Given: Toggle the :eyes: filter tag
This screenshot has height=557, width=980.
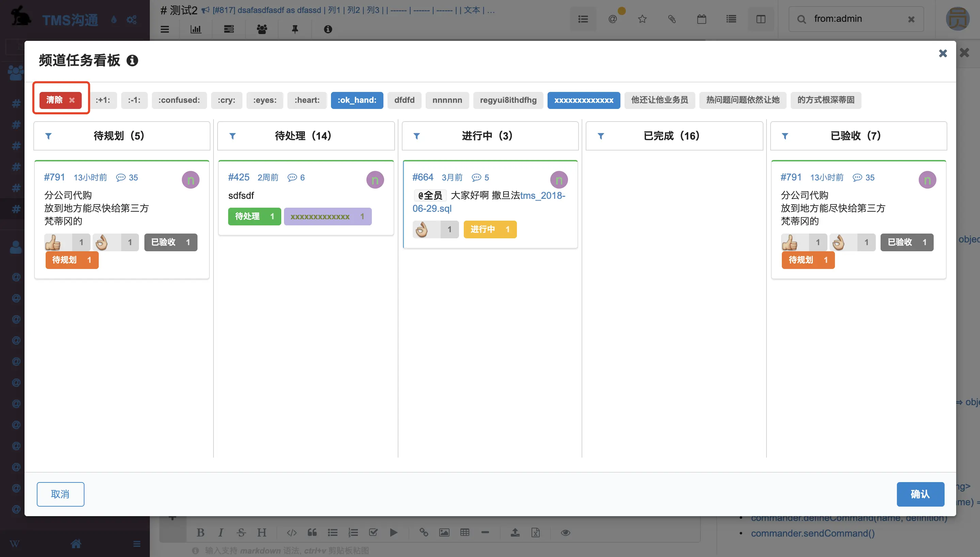Looking at the screenshot, I should point(265,100).
